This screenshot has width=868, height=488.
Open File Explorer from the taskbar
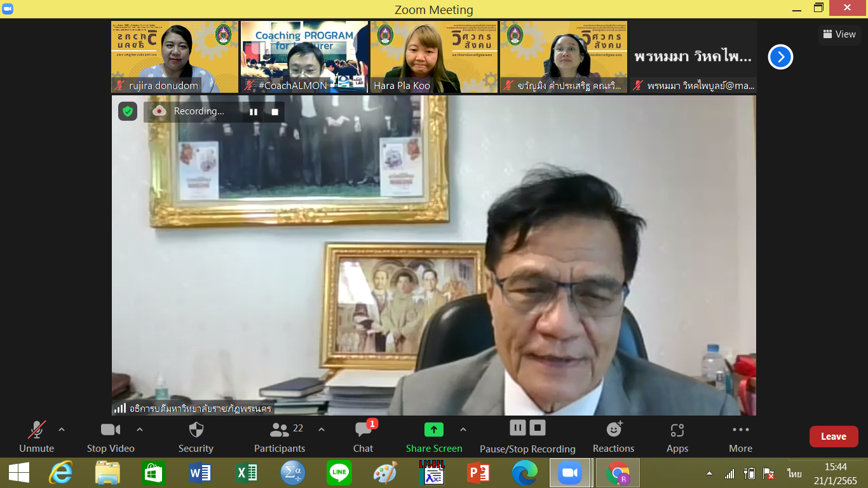point(107,473)
